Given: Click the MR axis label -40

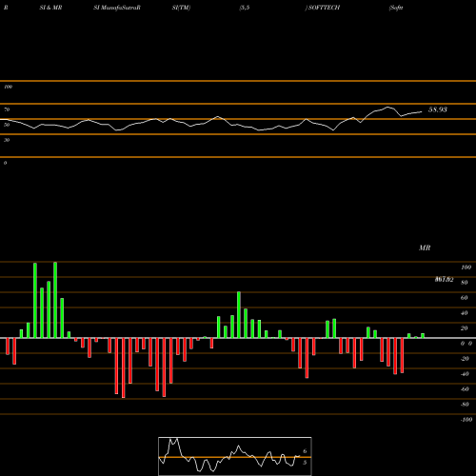Looking at the screenshot, I should tap(465, 374).
